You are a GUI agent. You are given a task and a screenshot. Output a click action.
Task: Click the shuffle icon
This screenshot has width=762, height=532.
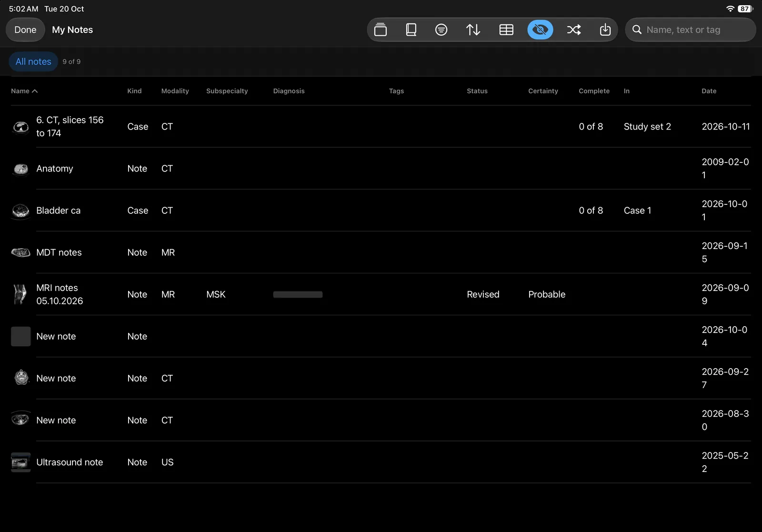[x=574, y=30]
